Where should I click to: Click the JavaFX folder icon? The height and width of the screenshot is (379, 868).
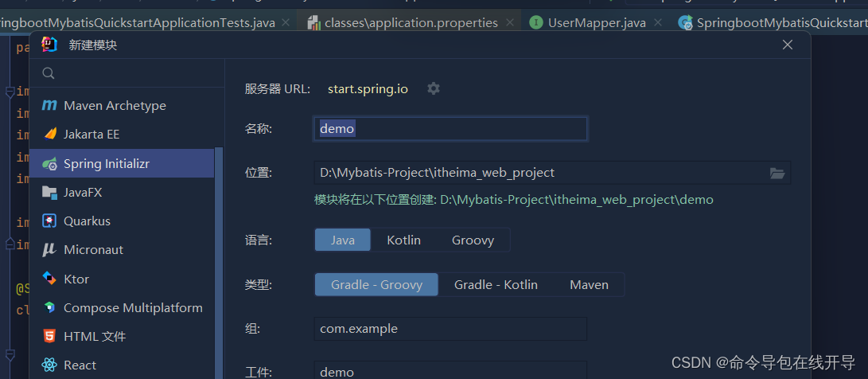(x=50, y=192)
